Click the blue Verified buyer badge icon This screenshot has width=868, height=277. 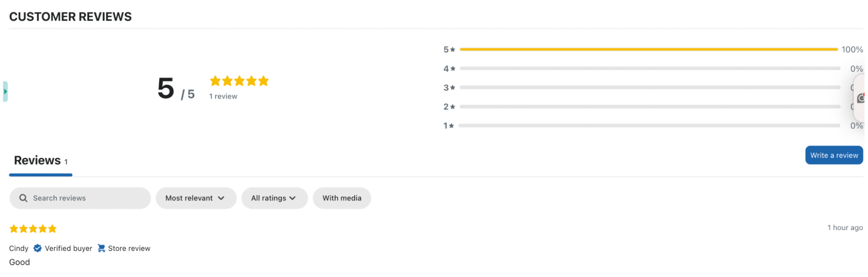pyautogui.click(x=38, y=248)
